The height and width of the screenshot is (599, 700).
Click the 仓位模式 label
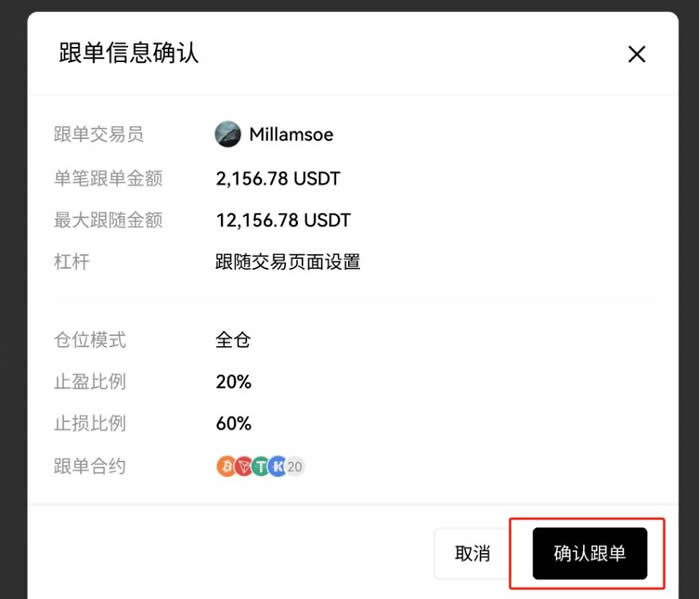[90, 340]
